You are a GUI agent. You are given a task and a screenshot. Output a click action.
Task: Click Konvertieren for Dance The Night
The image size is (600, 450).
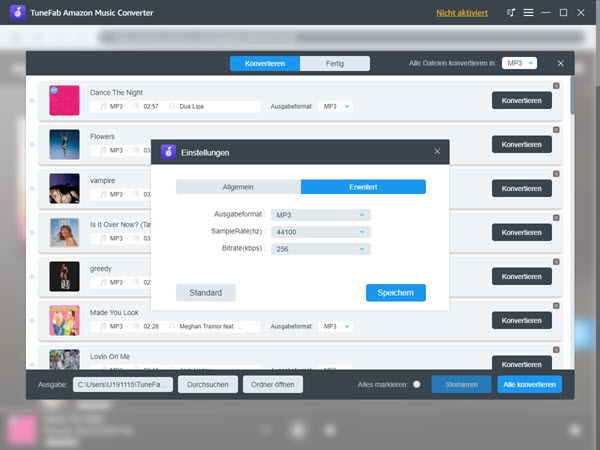tap(522, 100)
